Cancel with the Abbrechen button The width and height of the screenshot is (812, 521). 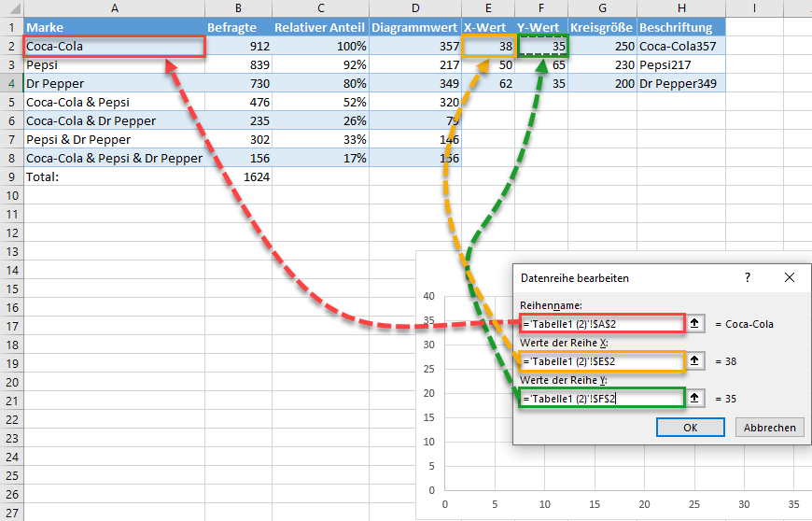pyautogui.click(x=770, y=428)
